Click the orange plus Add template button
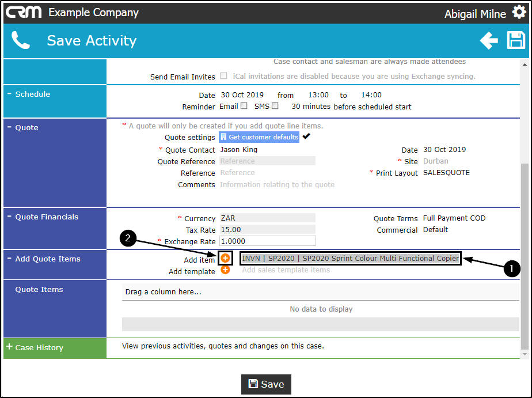The width and height of the screenshot is (532, 398). (225, 270)
